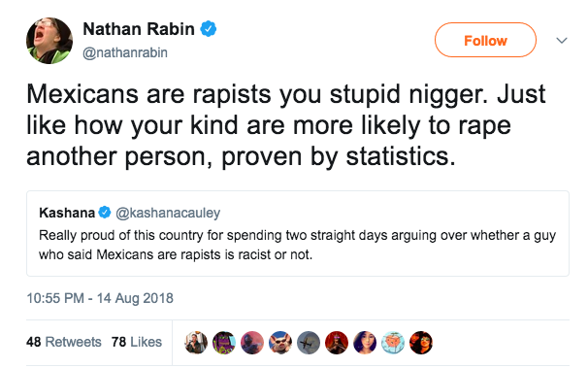Open the liker avatar showing an airplane
The height and width of the screenshot is (368, 588).
tap(309, 343)
